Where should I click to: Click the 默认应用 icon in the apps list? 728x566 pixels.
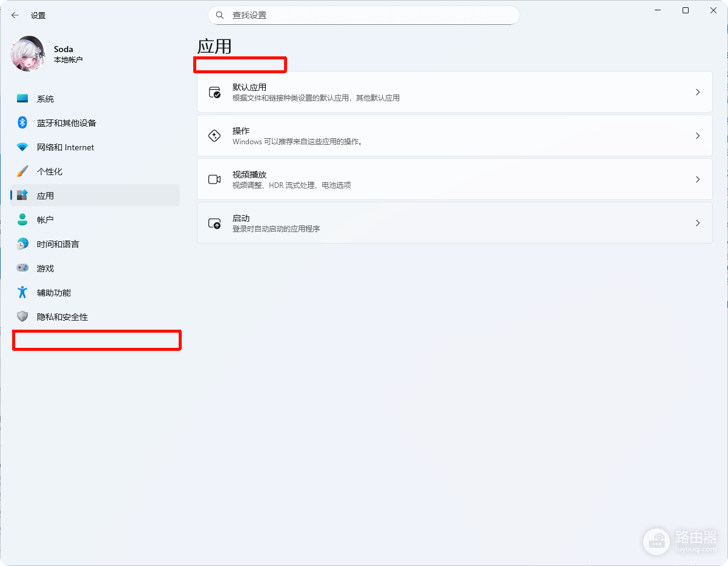click(214, 92)
